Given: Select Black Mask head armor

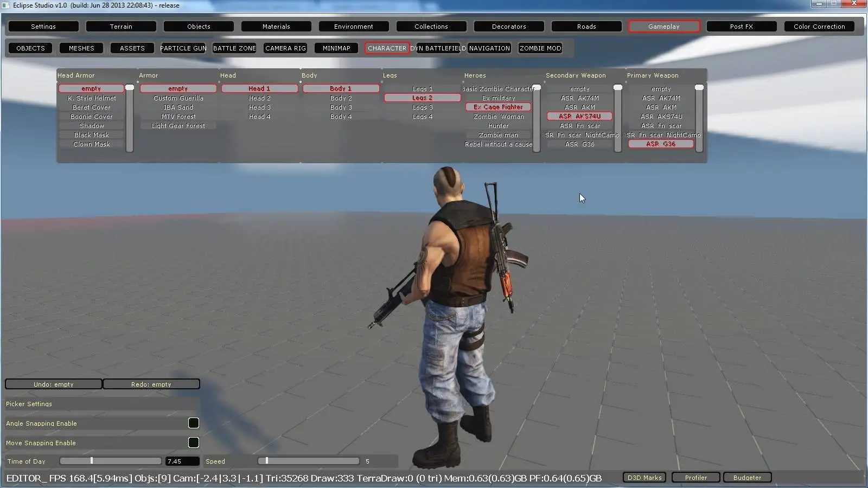Looking at the screenshot, I should tap(92, 135).
